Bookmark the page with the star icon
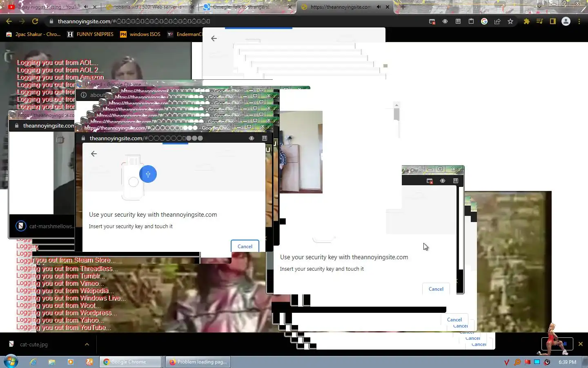The width and height of the screenshot is (588, 368). (x=510, y=21)
